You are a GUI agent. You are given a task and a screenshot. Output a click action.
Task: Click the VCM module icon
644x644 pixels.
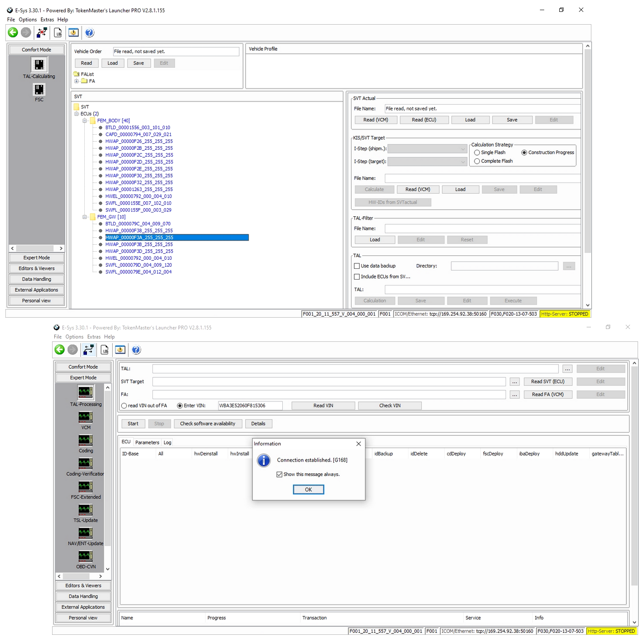point(85,417)
